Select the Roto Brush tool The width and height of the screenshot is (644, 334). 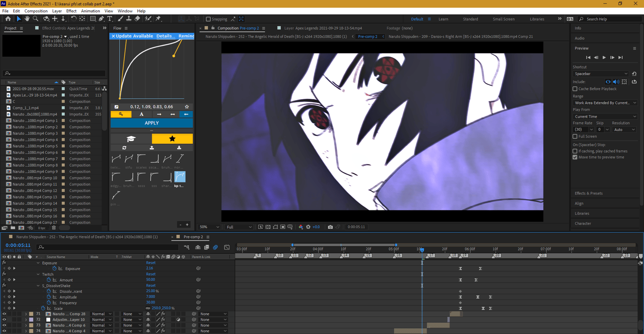[148, 19]
